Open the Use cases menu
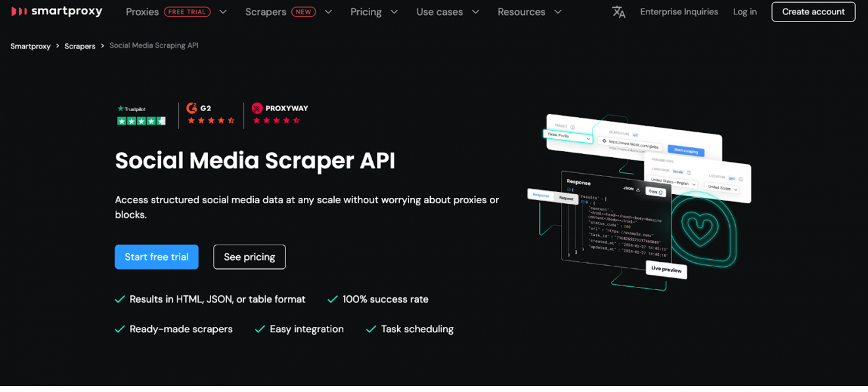The image size is (868, 392). click(x=439, y=11)
